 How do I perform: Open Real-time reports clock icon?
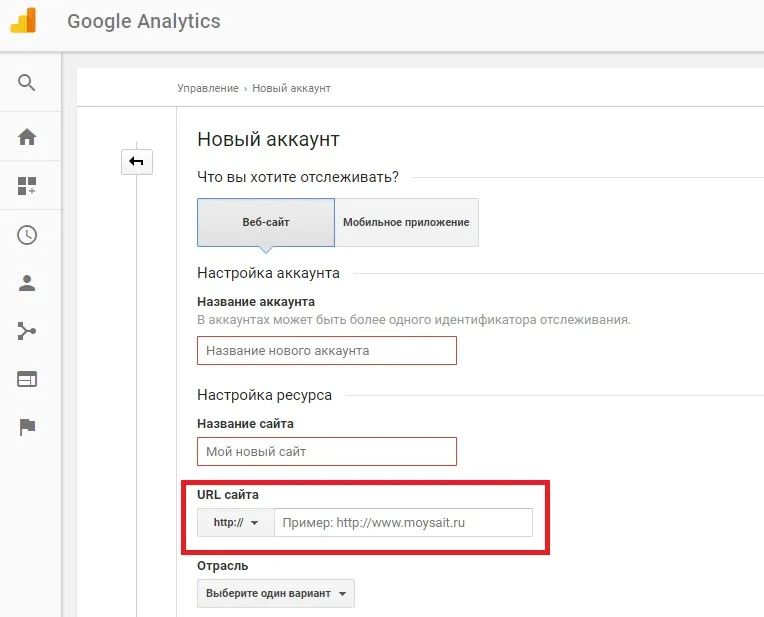tap(27, 235)
